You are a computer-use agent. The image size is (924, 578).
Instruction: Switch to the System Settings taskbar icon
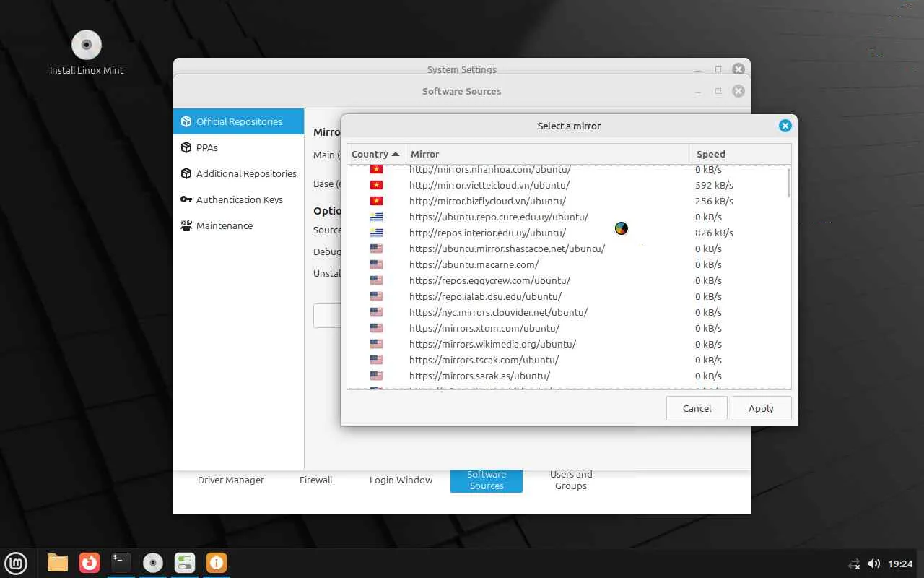click(x=185, y=562)
